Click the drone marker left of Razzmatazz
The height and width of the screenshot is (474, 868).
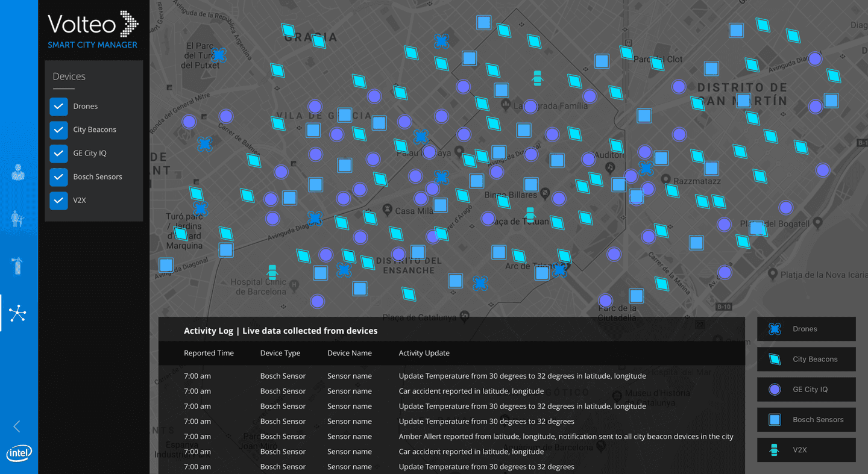click(646, 168)
